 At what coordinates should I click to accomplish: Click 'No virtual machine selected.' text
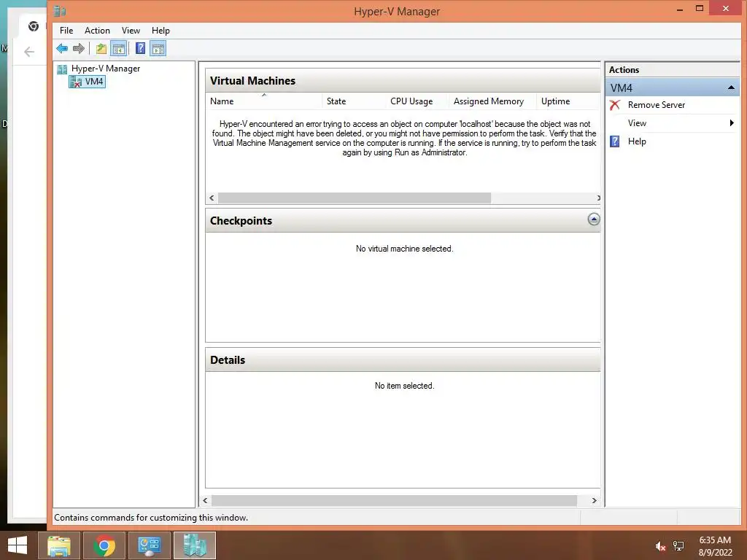pyautogui.click(x=404, y=249)
